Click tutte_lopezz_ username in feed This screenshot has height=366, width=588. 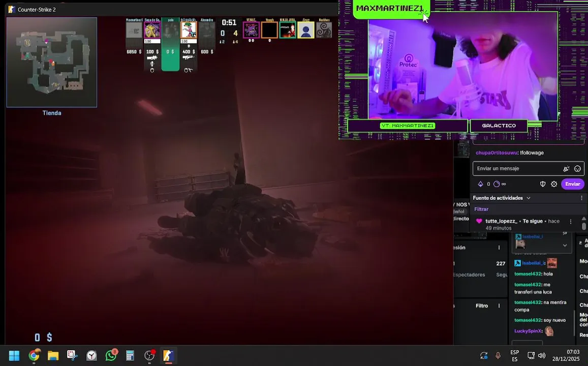[501, 221]
